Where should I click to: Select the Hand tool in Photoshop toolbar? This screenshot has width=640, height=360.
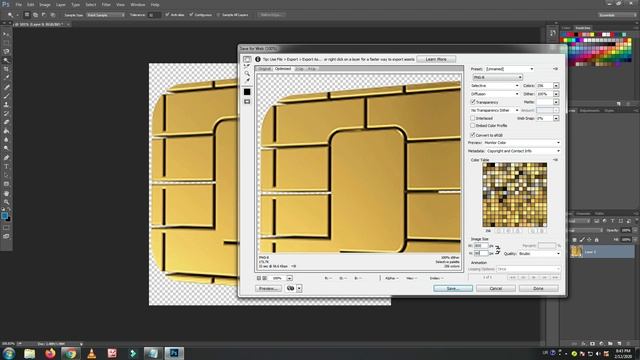coord(6,193)
